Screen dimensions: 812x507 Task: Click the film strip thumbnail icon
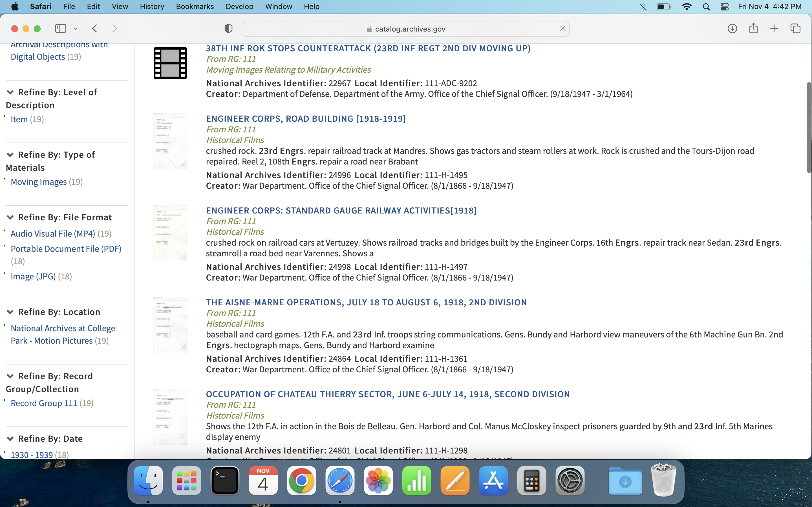coord(170,63)
